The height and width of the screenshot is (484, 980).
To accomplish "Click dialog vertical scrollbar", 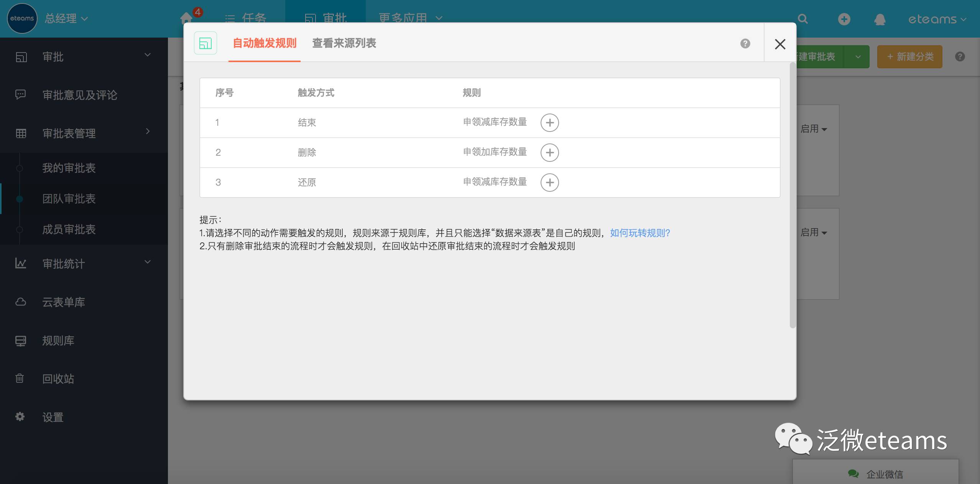I will [793, 196].
